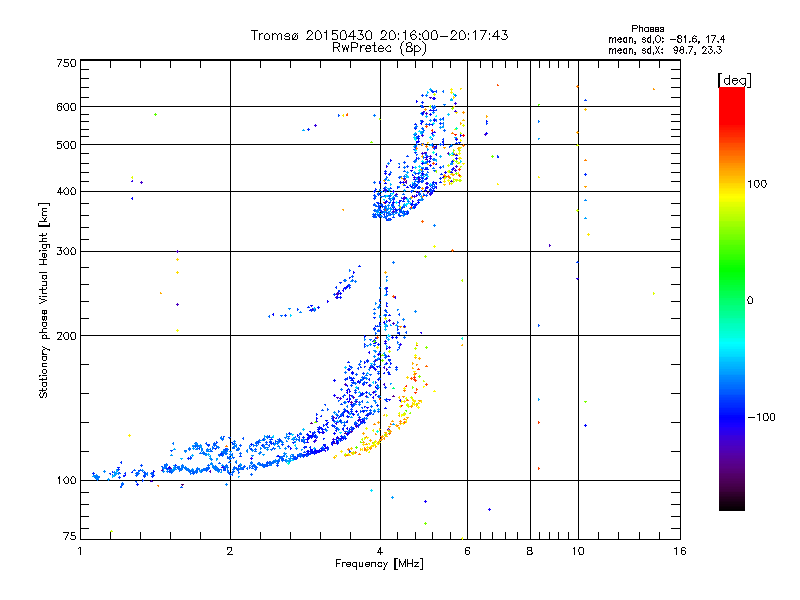The image size is (800, 600).
Task: Click the y-axis '500' tick label
Action: pyautogui.click(x=66, y=145)
